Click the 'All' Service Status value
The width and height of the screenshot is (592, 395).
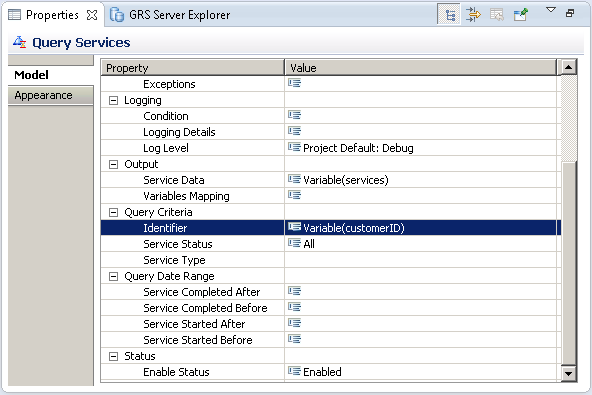pyautogui.click(x=309, y=244)
